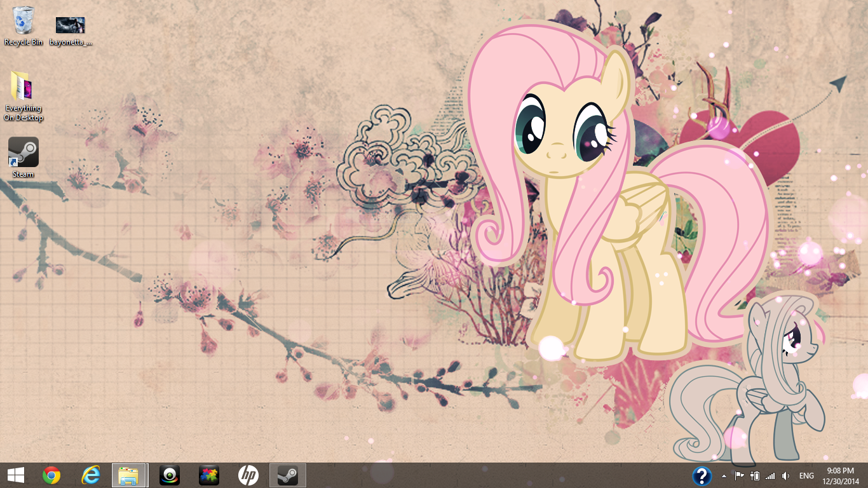Open Internet Explorer from the taskbar

tap(89, 475)
